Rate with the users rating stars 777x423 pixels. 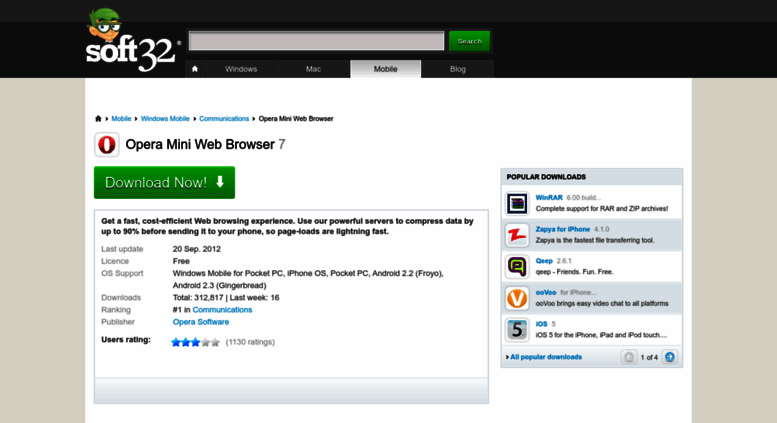point(195,342)
